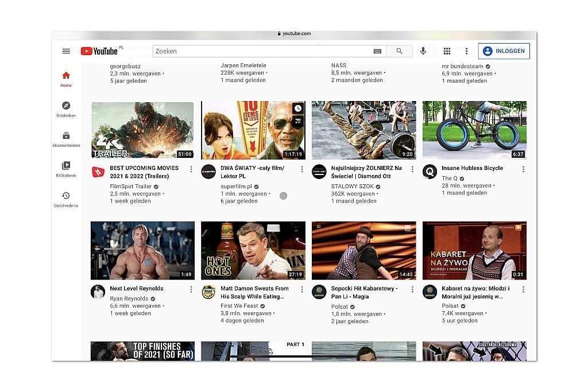Click superfilm.pl channel avatar

click(208, 172)
